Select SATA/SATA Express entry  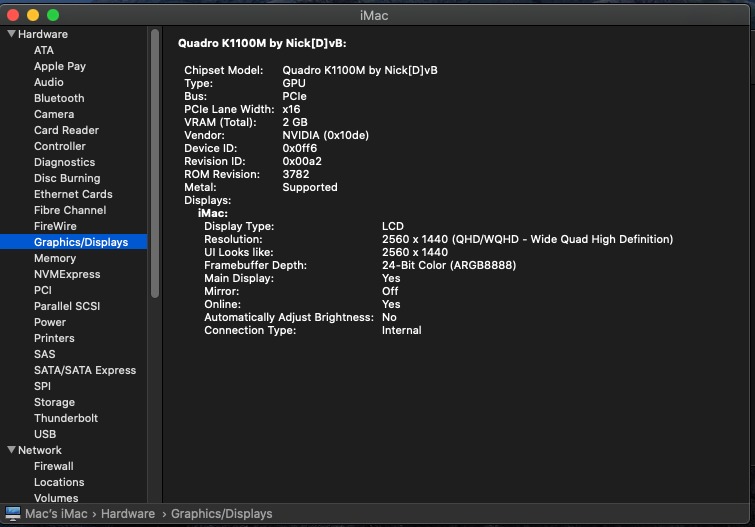(x=85, y=370)
